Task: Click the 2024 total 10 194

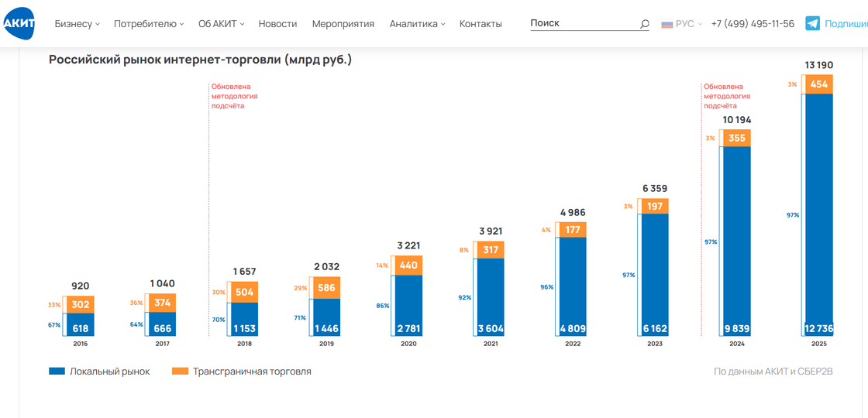Action: click(x=736, y=120)
